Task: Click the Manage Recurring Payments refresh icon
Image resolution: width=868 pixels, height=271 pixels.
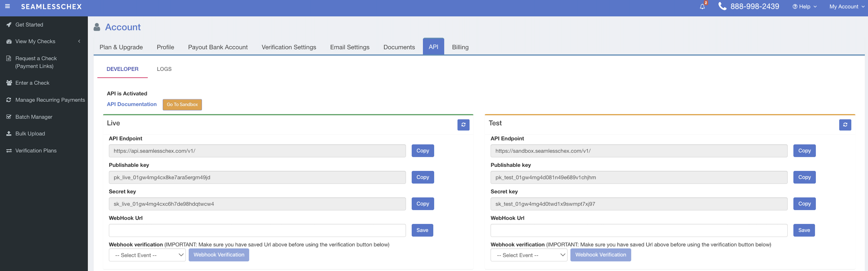Action: [9, 100]
